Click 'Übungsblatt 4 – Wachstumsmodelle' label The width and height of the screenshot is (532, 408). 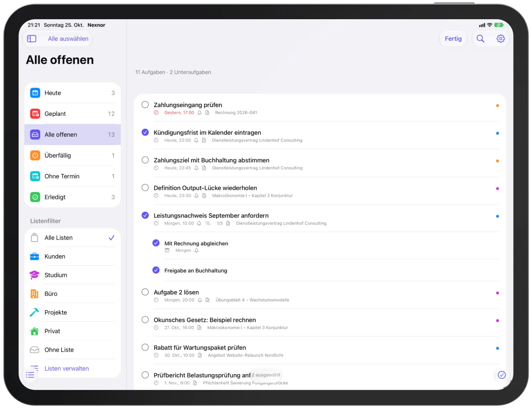pyautogui.click(x=252, y=300)
